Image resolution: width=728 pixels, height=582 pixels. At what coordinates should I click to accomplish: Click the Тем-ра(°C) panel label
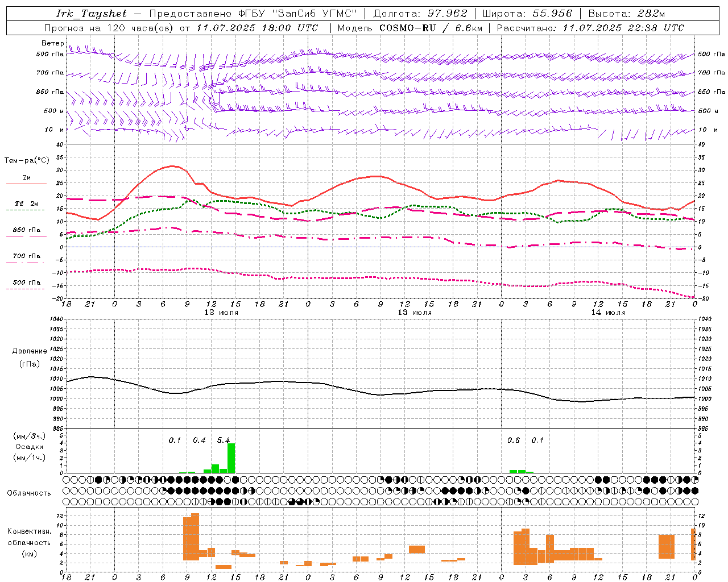tap(27, 161)
